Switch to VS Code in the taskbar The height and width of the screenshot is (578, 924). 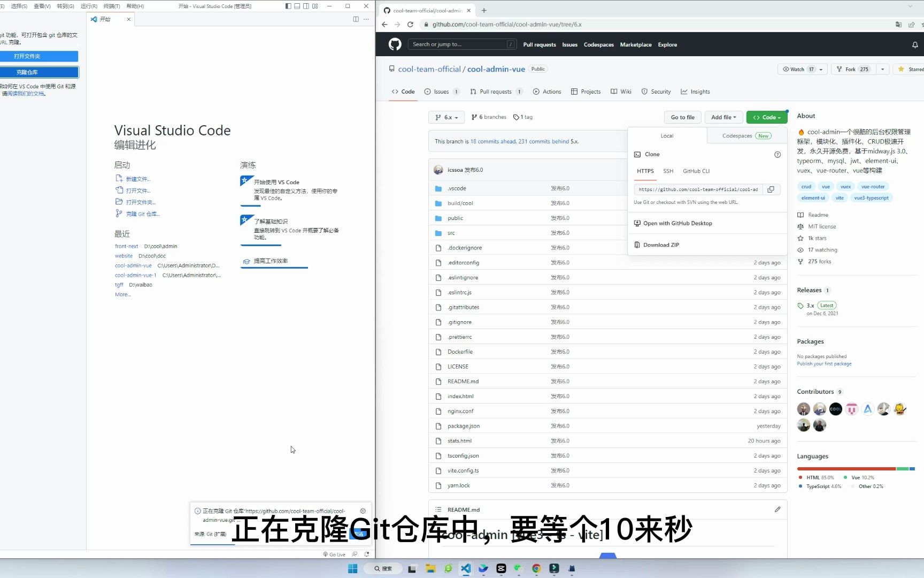[x=466, y=568]
